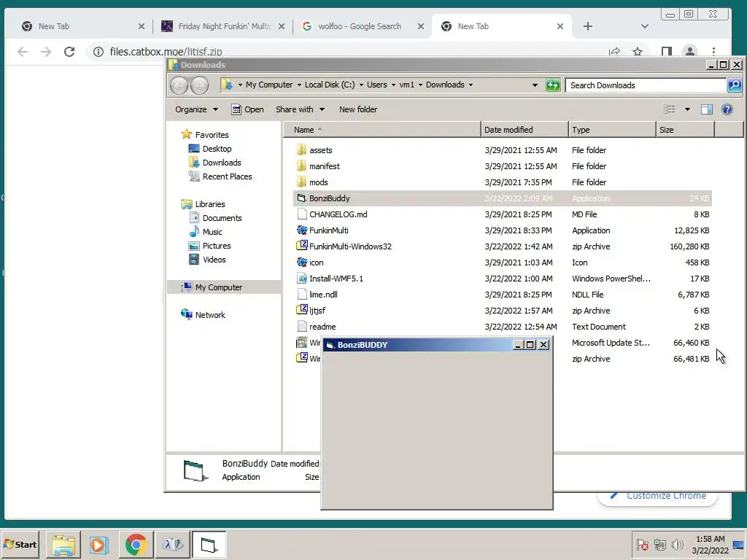Click the Customize Chrome button
This screenshot has width=747, height=560.
pyautogui.click(x=657, y=496)
